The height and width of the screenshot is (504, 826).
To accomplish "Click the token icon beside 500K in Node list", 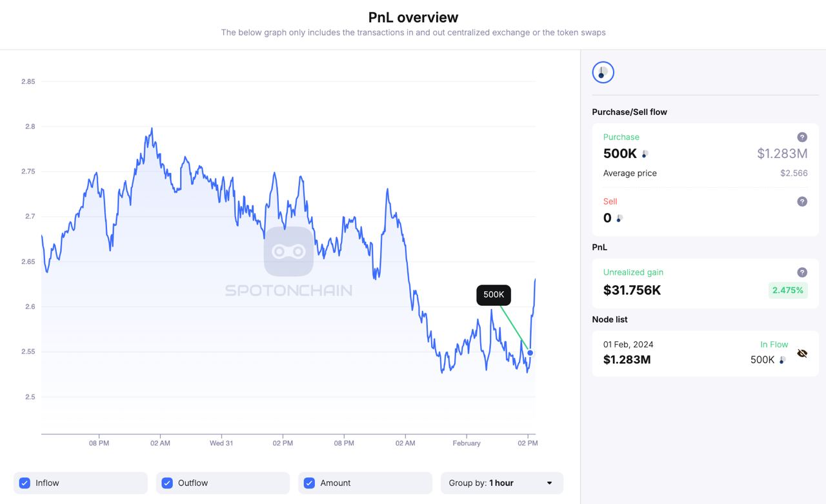I will click(x=781, y=360).
